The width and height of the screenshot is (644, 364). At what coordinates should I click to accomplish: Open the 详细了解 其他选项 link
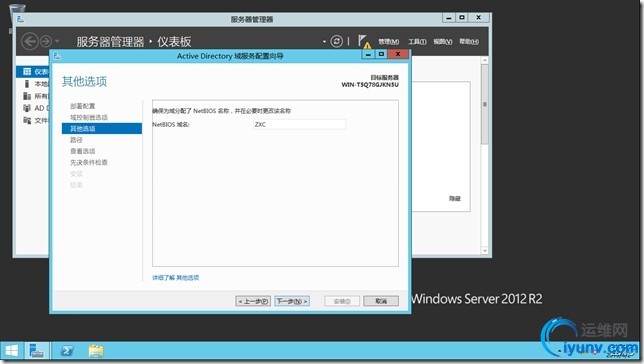coord(175,278)
